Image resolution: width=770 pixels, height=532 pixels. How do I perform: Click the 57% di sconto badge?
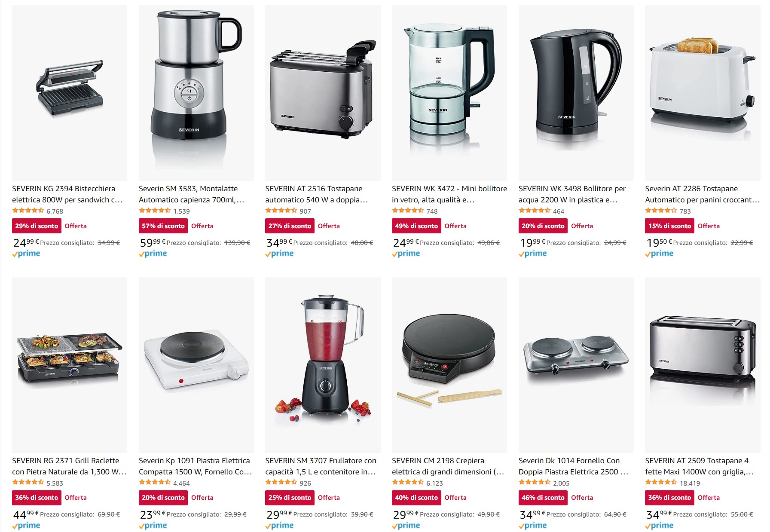tap(163, 226)
